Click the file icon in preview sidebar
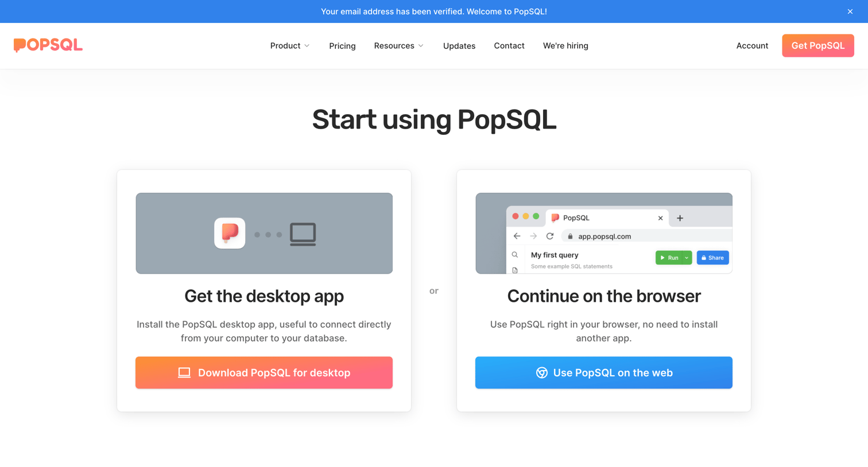The height and width of the screenshot is (467, 868). pos(515,270)
